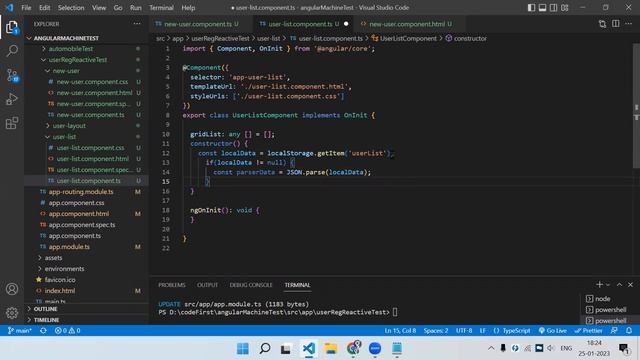640x360 pixels.
Task: Open the Explorer view in activity bar
Action: point(12,27)
